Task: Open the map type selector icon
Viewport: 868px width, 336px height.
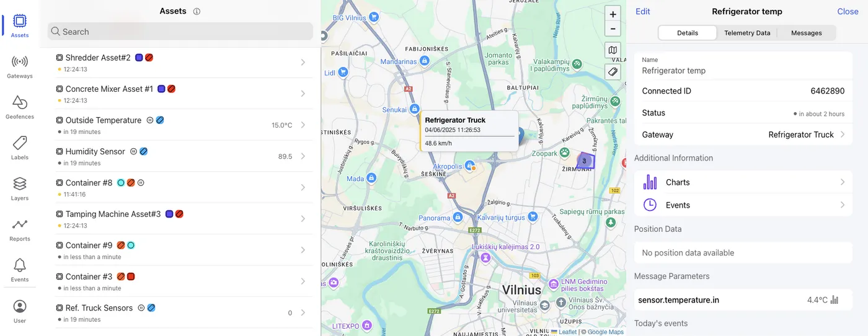Action: pos(613,50)
